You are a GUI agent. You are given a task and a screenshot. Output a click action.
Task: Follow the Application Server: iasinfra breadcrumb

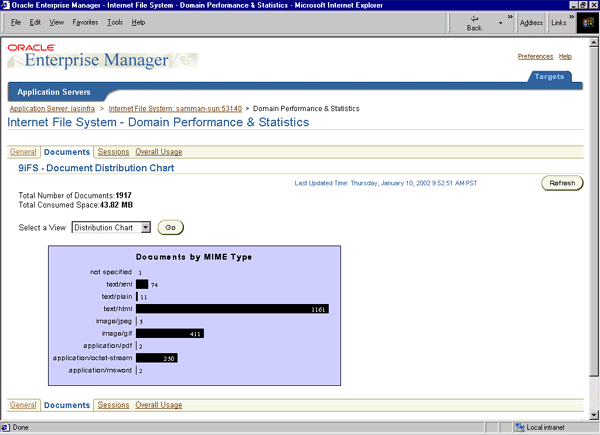(52, 109)
